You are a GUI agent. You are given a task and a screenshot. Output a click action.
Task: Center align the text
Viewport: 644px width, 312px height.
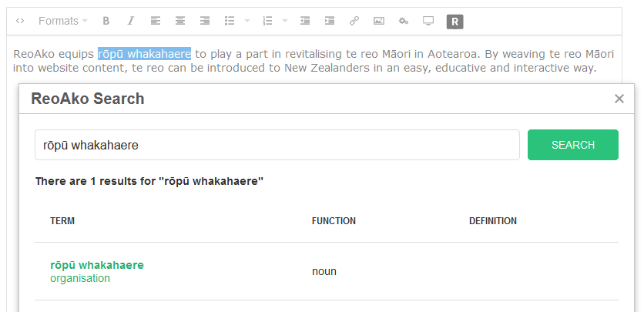pos(180,21)
